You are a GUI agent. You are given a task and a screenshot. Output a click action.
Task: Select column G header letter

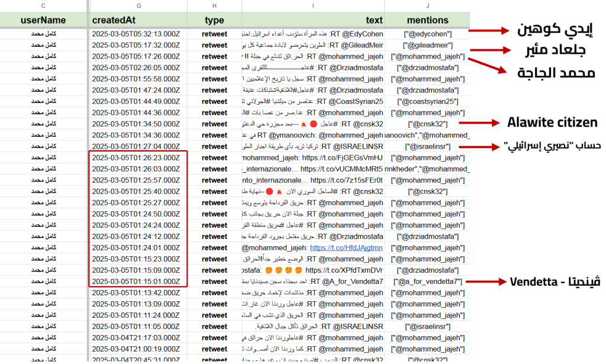[x=137, y=6]
